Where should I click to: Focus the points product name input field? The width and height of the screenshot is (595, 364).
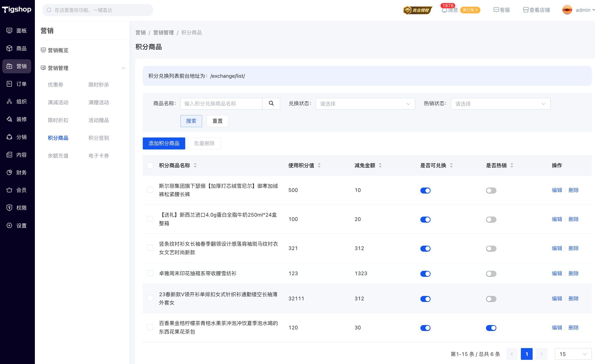(x=221, y=104)
